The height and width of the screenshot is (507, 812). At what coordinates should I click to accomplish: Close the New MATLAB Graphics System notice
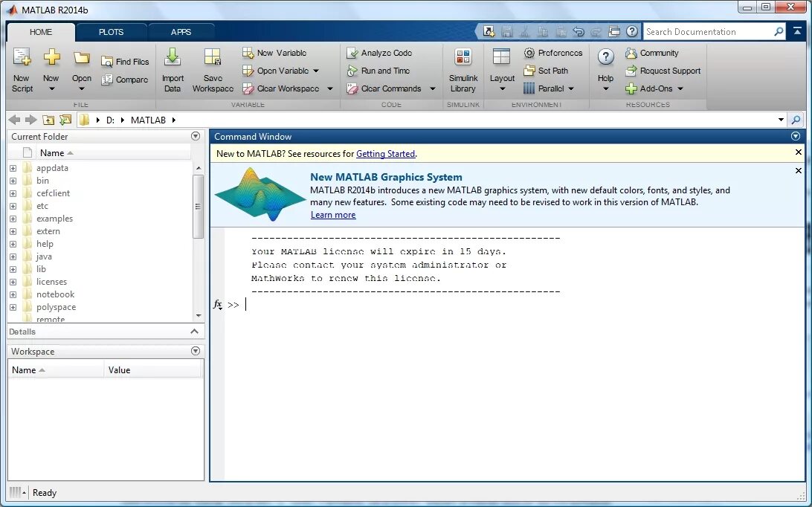[x=799, y=171]
